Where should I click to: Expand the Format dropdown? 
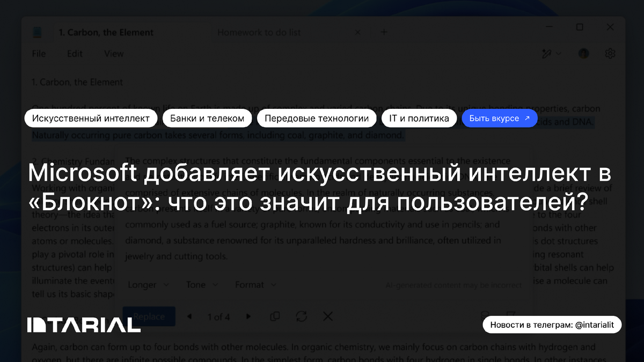coord(255,285)
